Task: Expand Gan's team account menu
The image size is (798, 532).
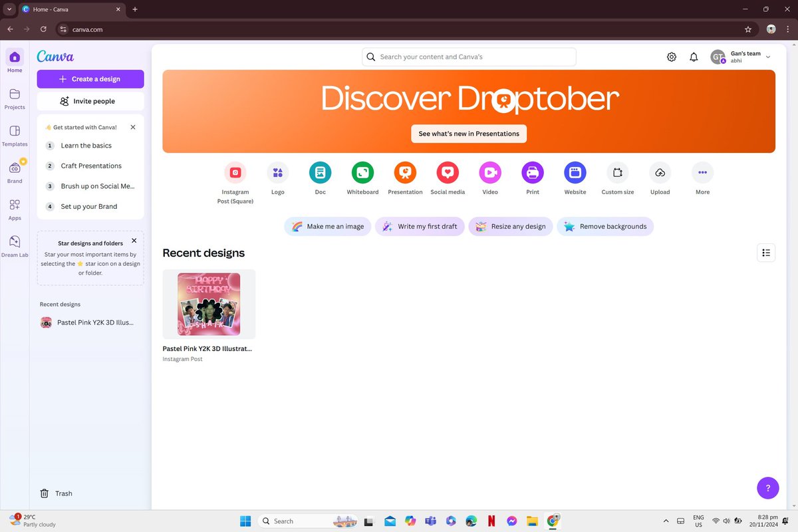Action: (x=741, y=57)
